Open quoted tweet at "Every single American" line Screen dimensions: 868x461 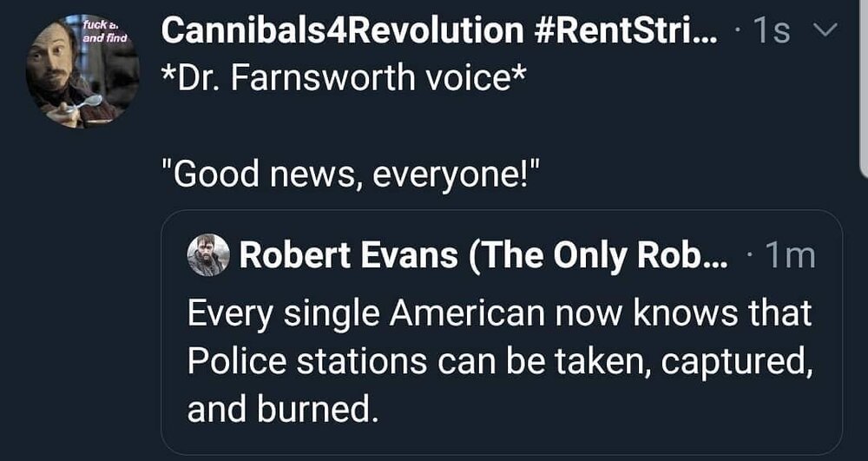(x=499, y=313)
